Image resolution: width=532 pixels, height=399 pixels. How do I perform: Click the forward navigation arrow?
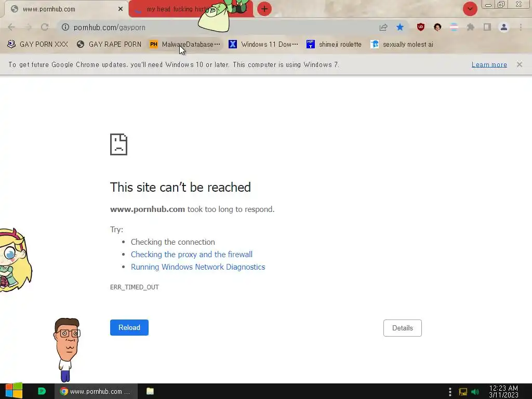pos(28,27)
